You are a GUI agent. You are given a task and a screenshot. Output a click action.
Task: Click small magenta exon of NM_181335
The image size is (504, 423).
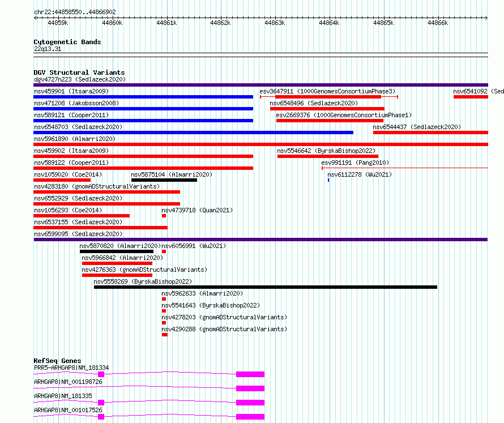[101, 403]
